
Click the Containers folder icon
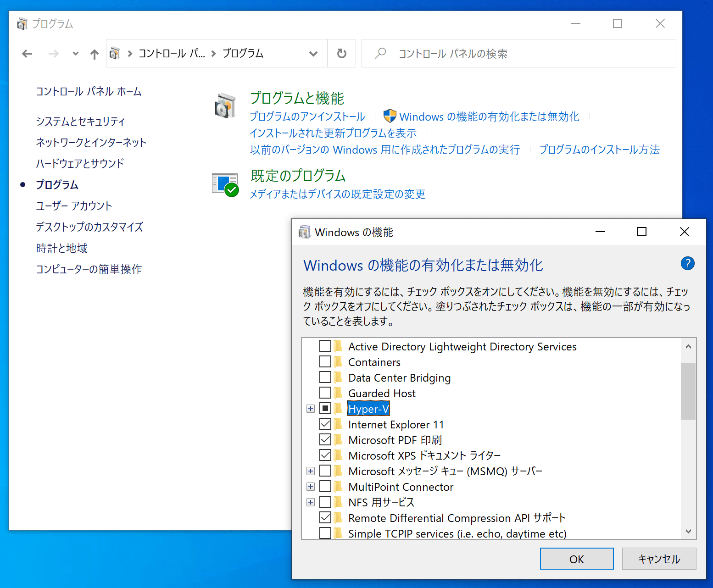coord(338,361)
